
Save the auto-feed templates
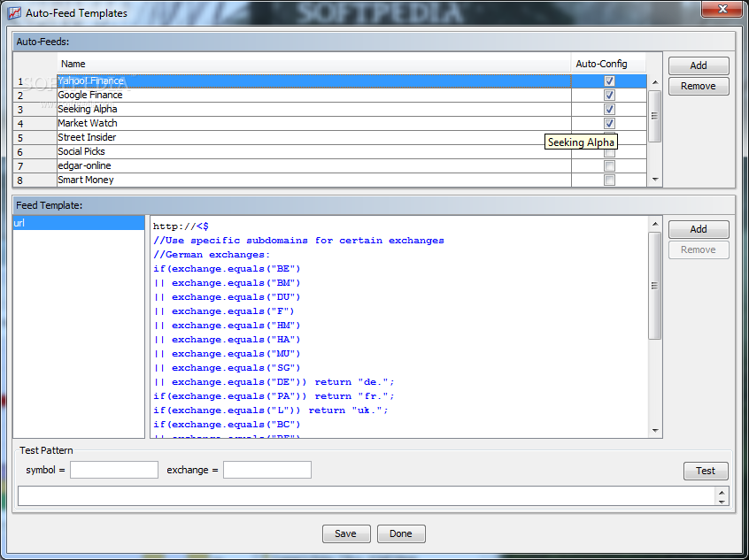coord(346,533)
